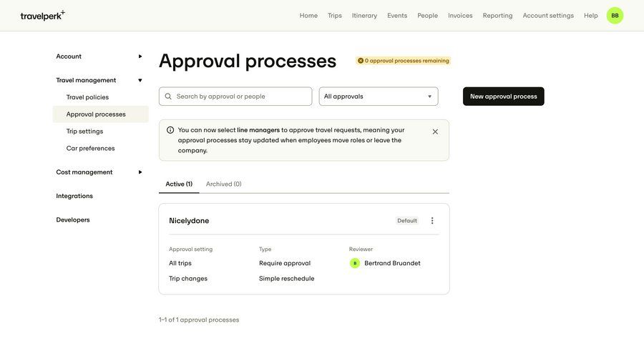Open Integrations in the sidebar
The width and height of the screenshot is (644, 346).
pos(74,196)
